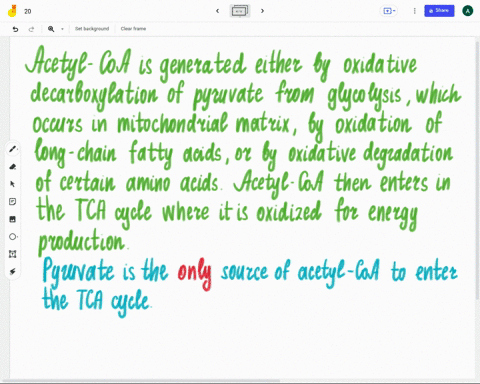480x384 pixels.
Task: Select the Text box tool
Action: tap(13, 254)
